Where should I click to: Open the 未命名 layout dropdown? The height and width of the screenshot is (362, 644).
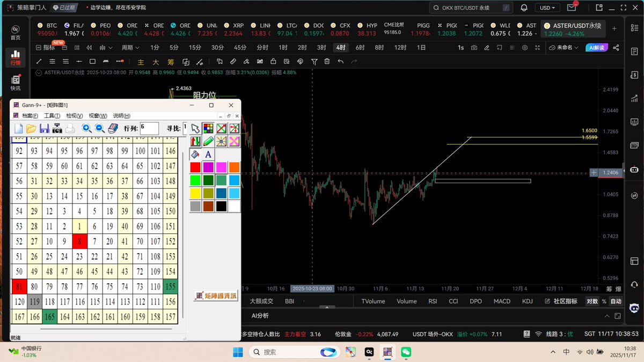click(564, 48)
